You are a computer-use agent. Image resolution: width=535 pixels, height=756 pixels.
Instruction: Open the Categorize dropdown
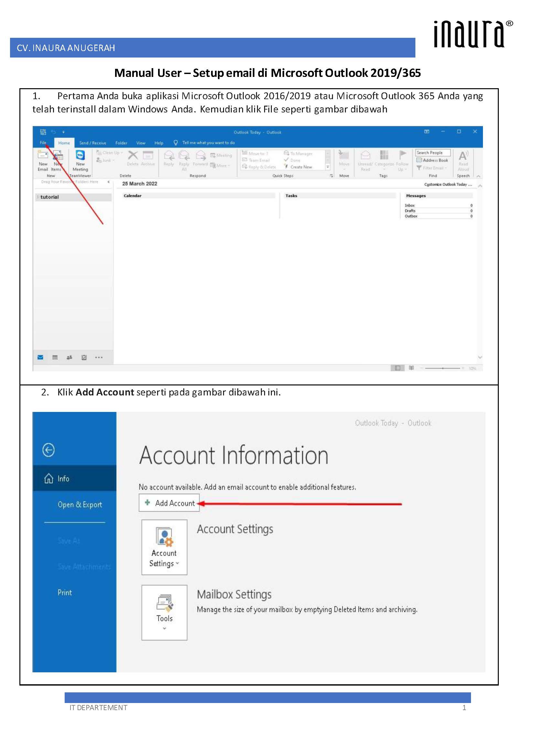pos(384,160)
